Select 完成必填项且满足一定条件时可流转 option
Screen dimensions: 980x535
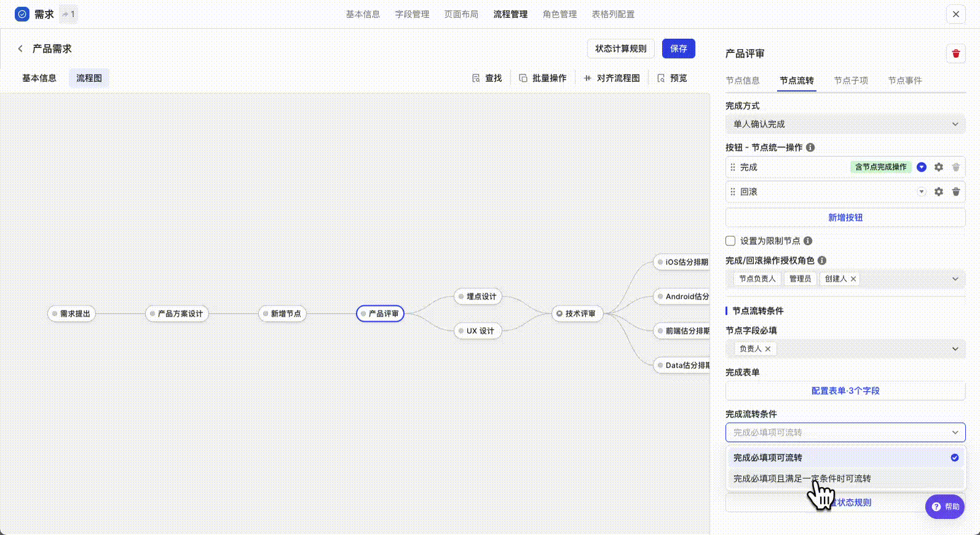point(845,478)
